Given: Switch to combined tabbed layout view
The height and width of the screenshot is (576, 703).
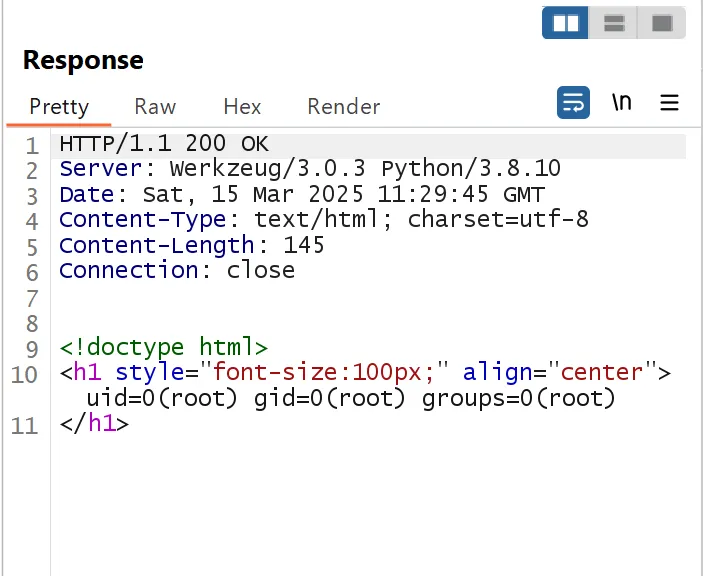Looking at the screenshot, I should [x=661, y=23].
